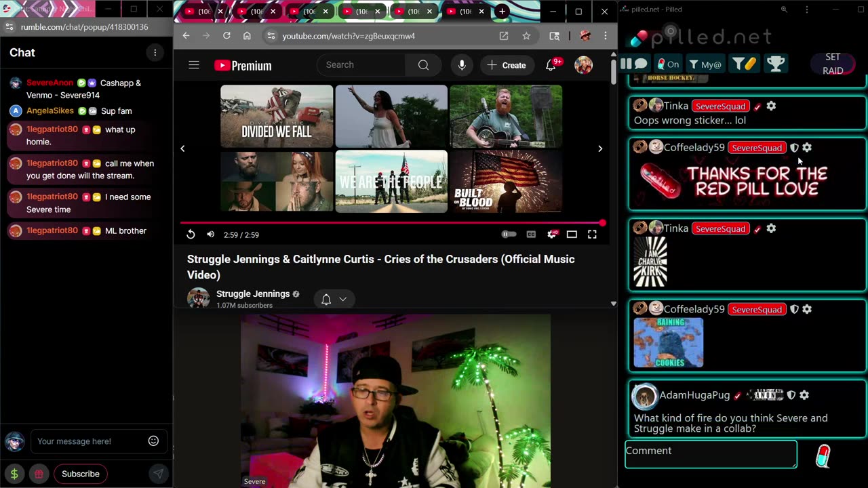Click YouTube page scrollbar up arrow
Image resolution: width=868 pixels, height=488 pixels.
coord(614,54)
